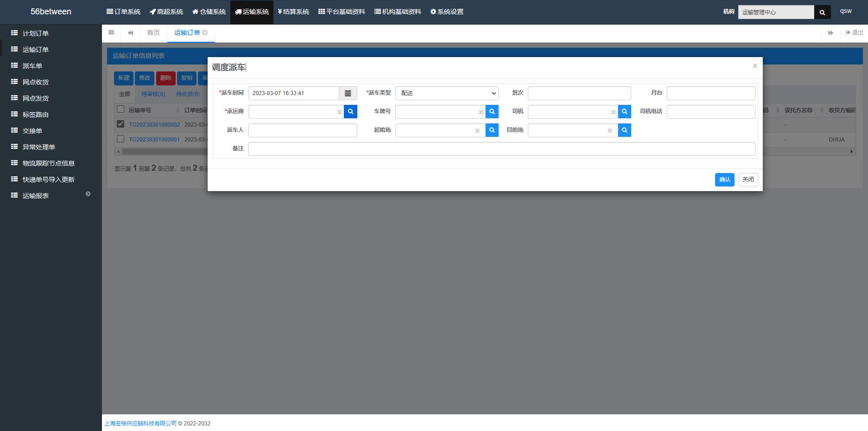
Task: Select the 待审核(0) filter tab
Action: 153,94
